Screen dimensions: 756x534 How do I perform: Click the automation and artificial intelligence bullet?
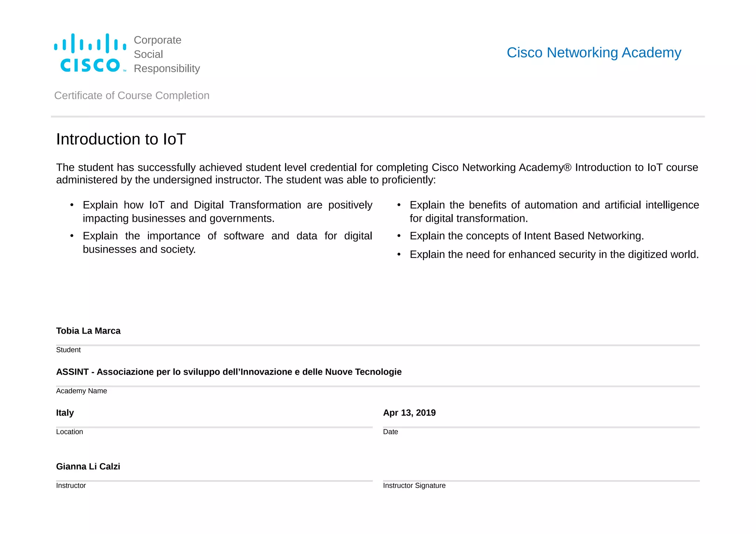554,211
